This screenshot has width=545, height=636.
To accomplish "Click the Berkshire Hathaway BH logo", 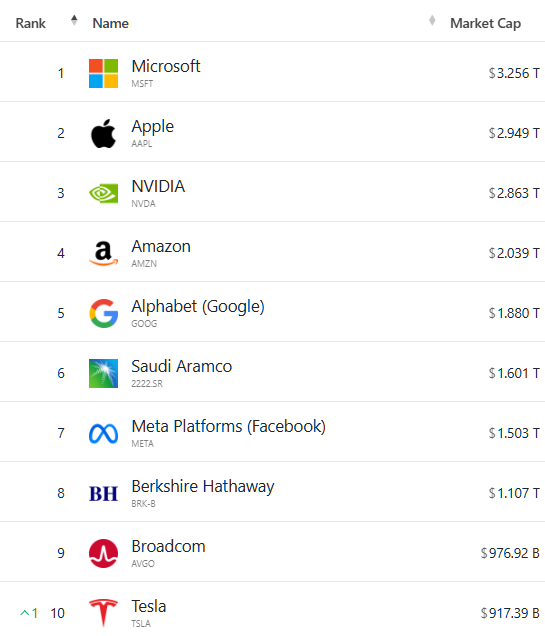I will click(103, 494).
